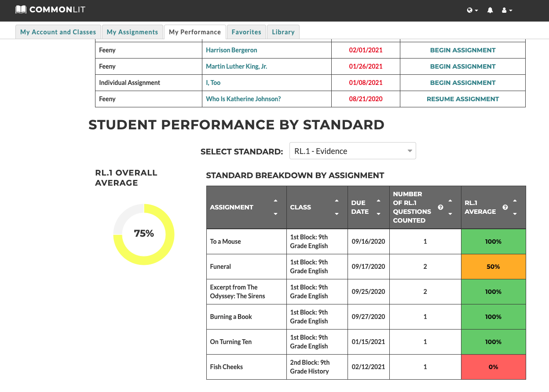Viewport: 549px width, 392px height.
Task: Sort the Assignment column ascending
Action: (276, 201)
